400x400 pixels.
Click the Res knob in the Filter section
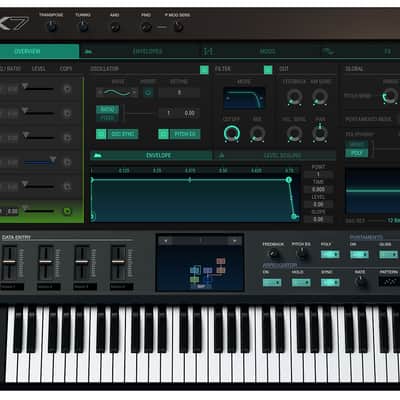pos(257,134)
